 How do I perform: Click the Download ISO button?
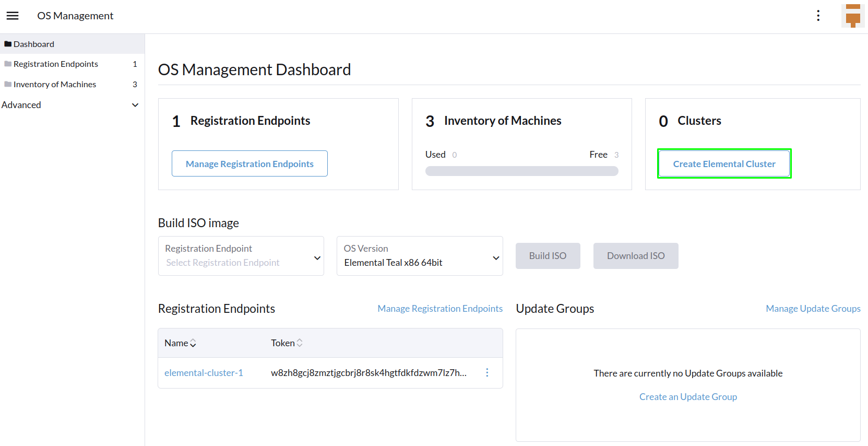[x=636, y=256]
